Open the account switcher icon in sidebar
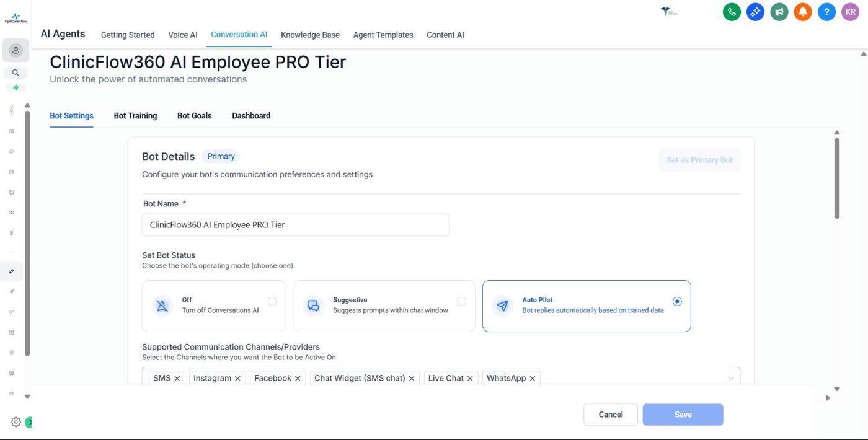This screenshot has height=440, width=868. (15, 50)
